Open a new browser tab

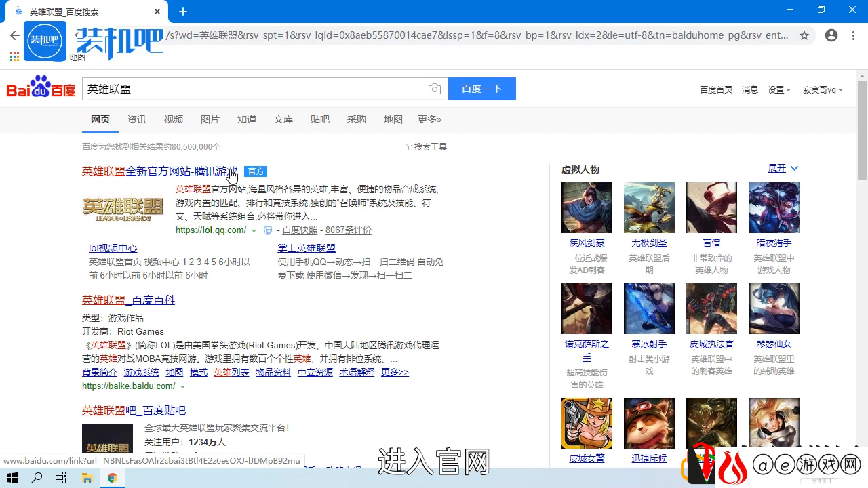(x=183, y=12)
